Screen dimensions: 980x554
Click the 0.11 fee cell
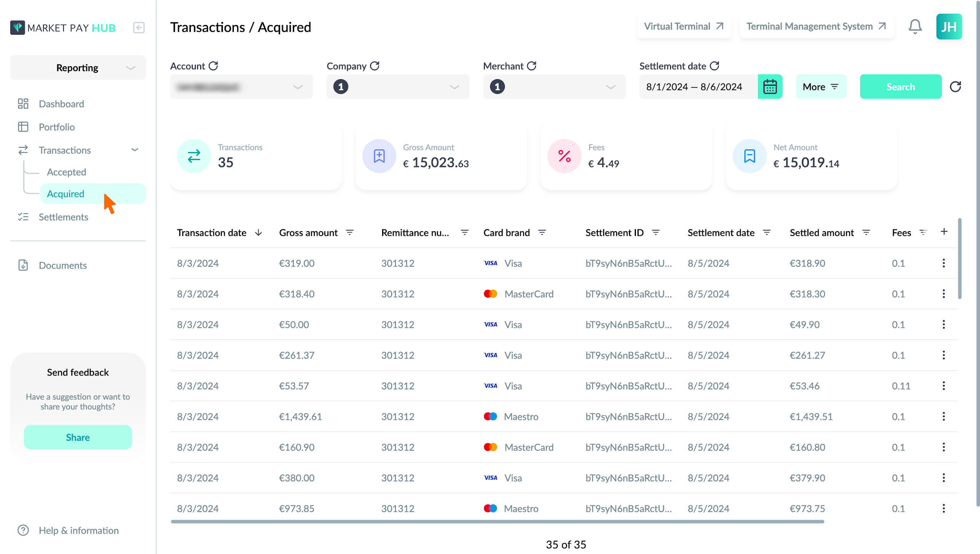click(901, 386)
